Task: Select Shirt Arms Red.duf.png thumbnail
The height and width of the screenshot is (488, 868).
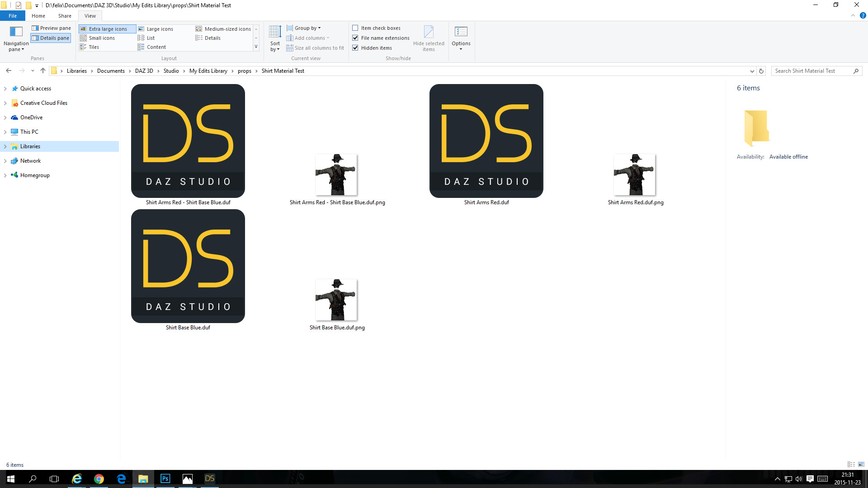Action: [635, 175]
